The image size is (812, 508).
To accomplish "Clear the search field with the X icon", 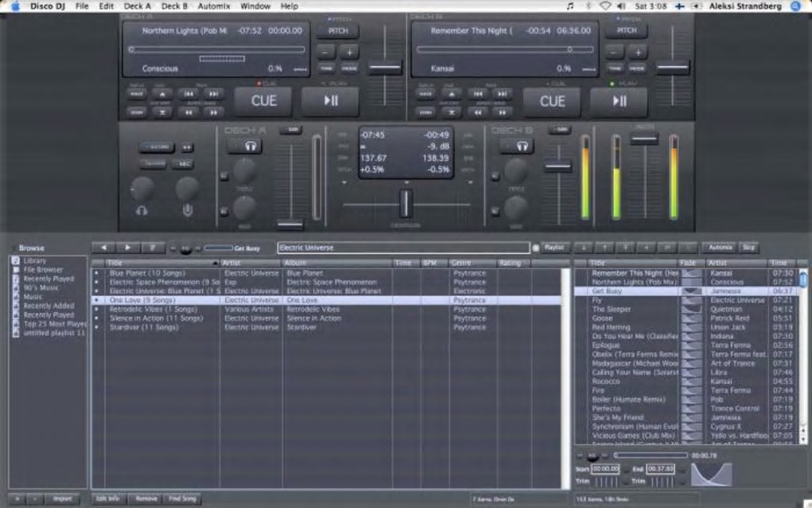I will pyautogui.click(x=535, y=248).
